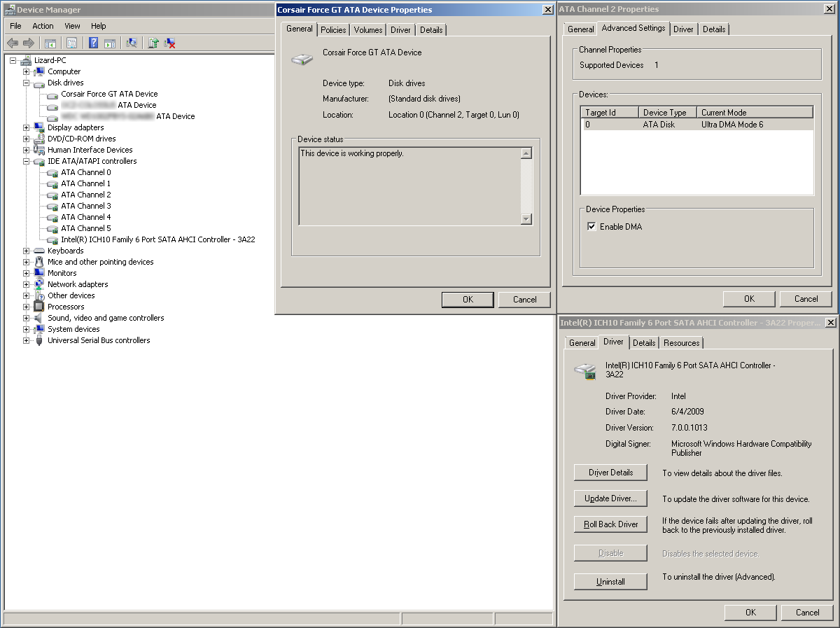Click the disk drive icon in Corsair properties

[x=302, y=60]
